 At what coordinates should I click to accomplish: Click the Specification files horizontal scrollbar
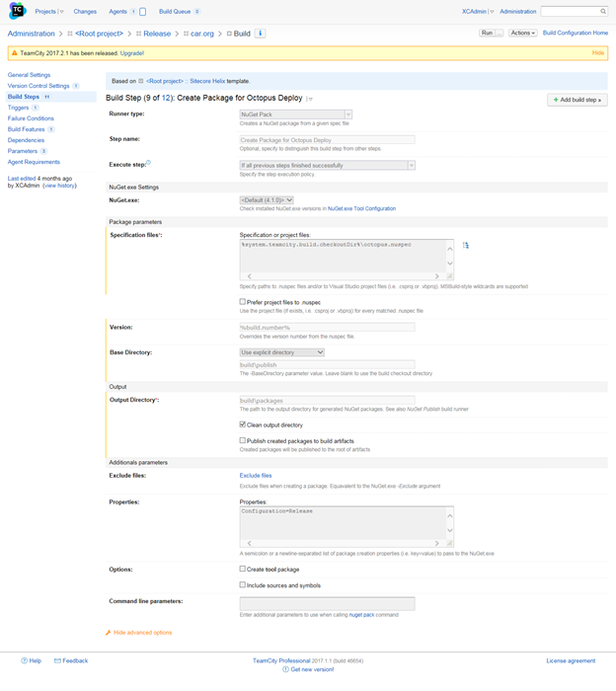click(x=343, y=276)
